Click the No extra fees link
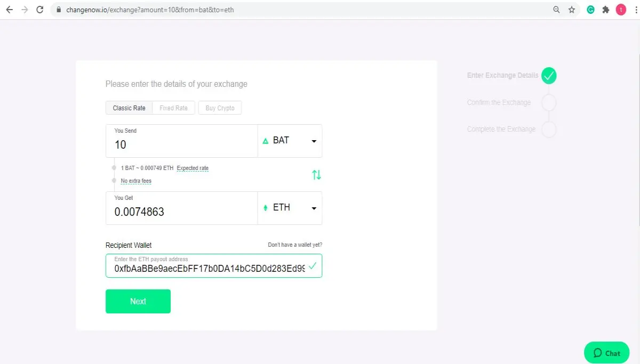This screenshot has height=364, width=640. tap(136, 181)
